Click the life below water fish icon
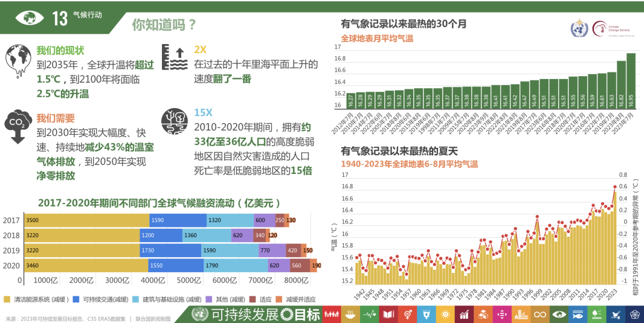This screenshot has width=644, height=323. click(577, 314)
